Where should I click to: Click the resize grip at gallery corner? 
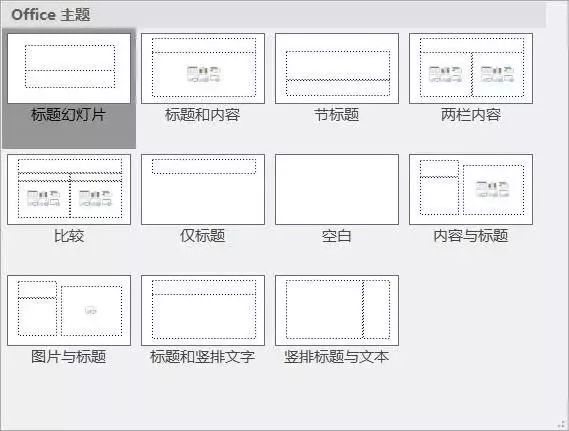562,424
